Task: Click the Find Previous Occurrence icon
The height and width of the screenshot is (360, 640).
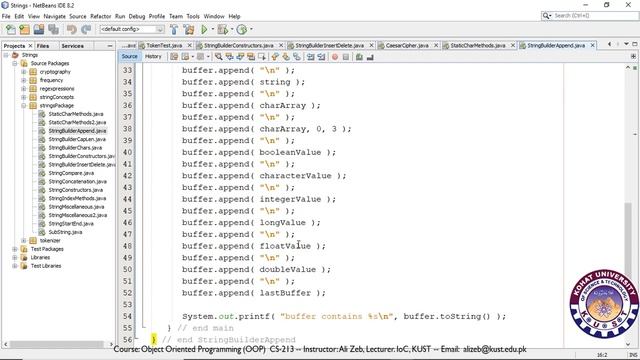Action: (229, 57)
